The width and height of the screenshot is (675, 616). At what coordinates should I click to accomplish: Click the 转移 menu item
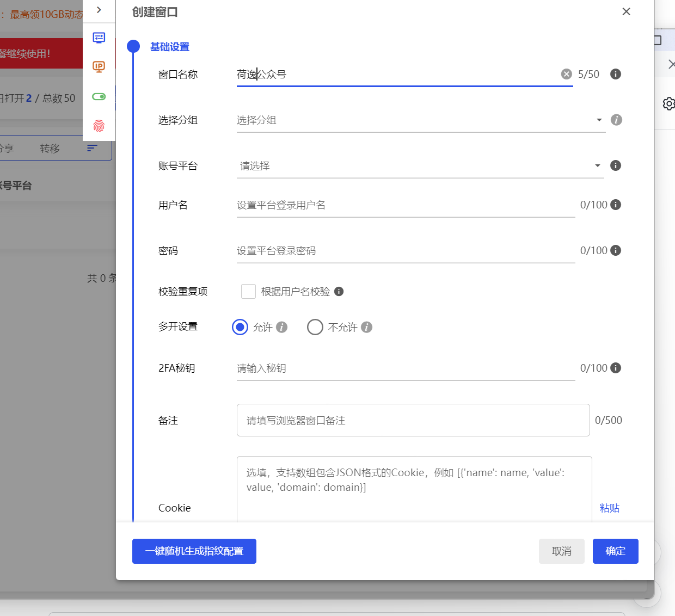pyautogui.click(x=50, y=149)
